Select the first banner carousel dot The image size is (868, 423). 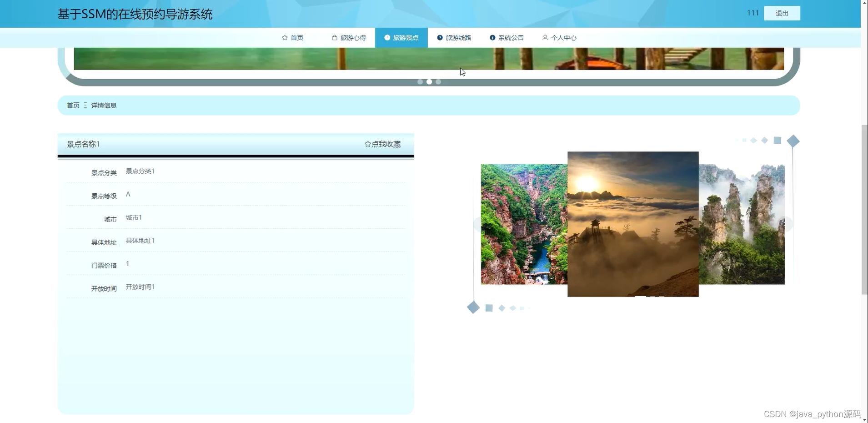pos(420,82)
